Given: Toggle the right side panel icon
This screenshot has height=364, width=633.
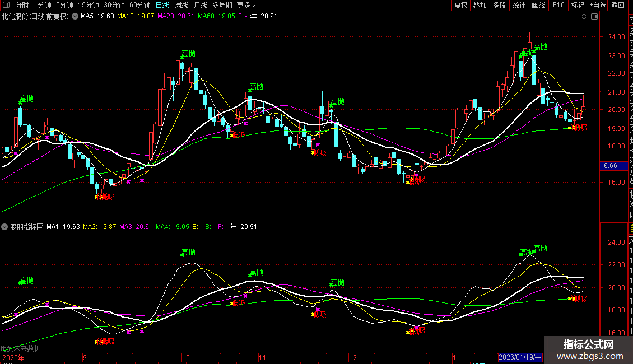Looking at the screenshot, I should (x=594, y=16).
